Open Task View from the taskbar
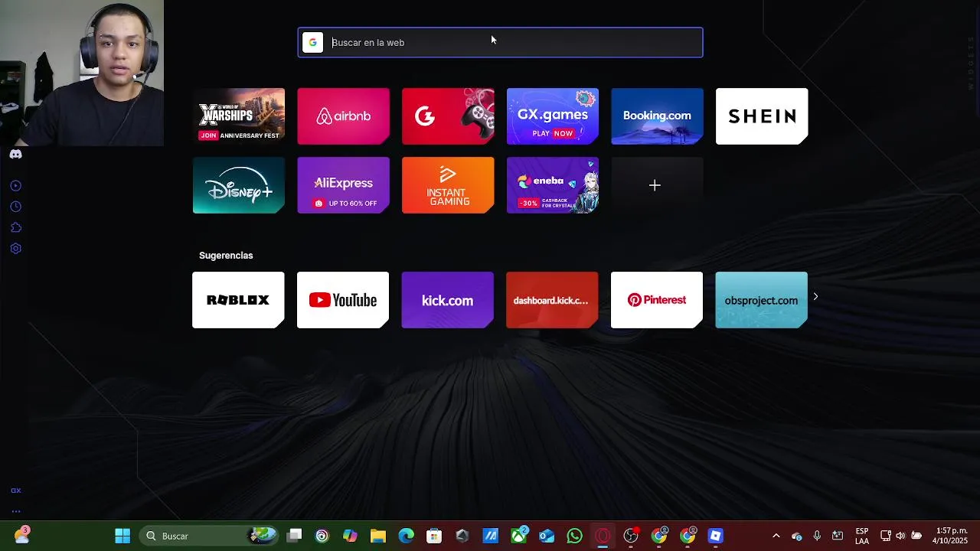This screenshot has height=551, width=980. point(295,536)
